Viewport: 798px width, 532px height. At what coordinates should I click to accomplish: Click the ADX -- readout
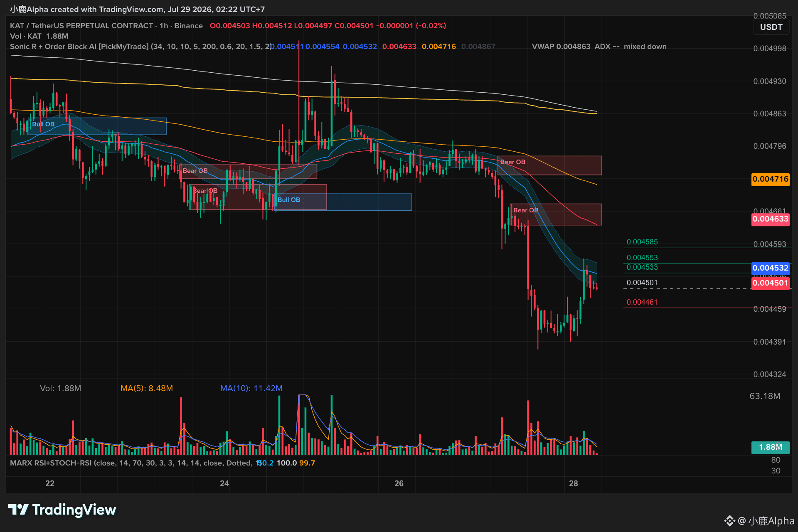pos(607,47)
